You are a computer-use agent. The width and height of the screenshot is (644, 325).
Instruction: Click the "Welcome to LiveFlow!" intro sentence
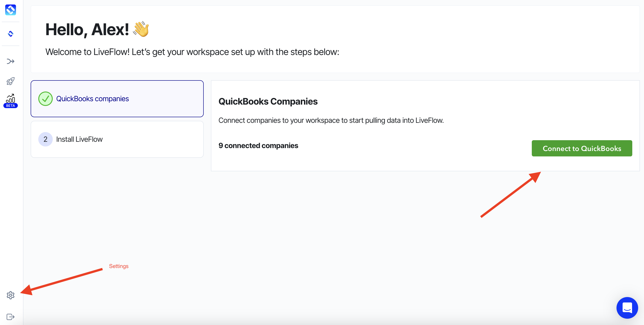click(x=192, y=52)
